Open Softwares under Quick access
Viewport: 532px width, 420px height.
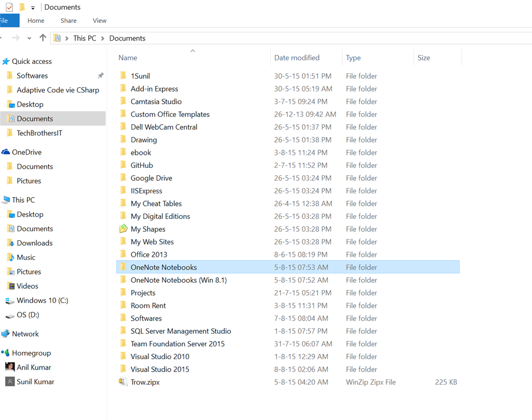(32, 76)
